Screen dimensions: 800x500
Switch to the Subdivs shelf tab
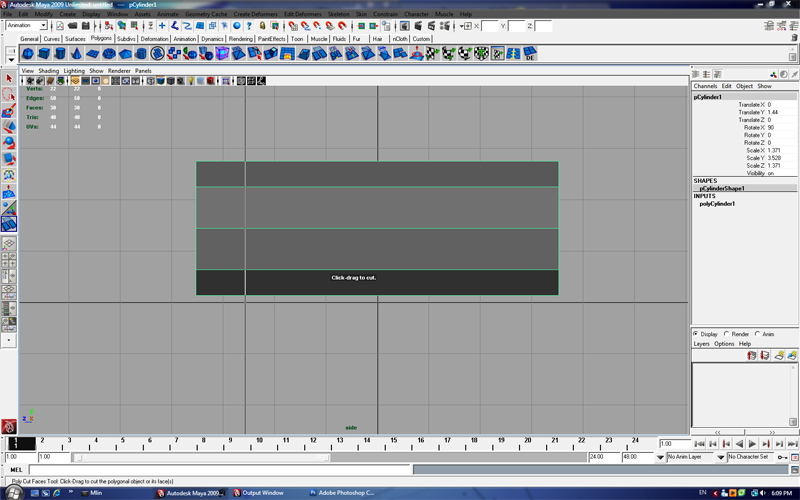pos(126,39)
